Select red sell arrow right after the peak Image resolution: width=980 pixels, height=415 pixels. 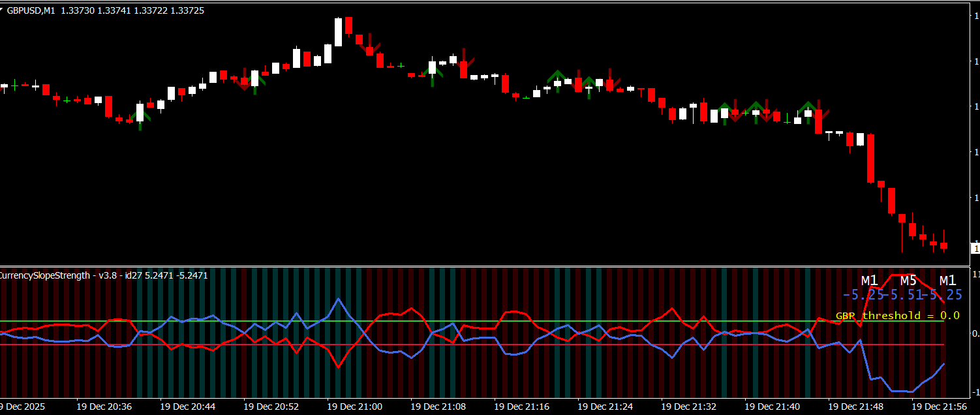point(370,46)
